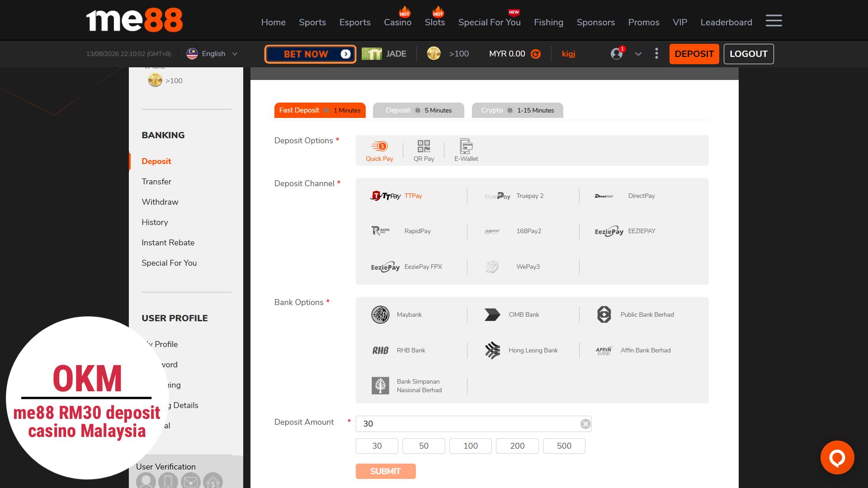Open the live chat bubble
This screenshot has width=868, height=488.
click(x=837, y=457)
